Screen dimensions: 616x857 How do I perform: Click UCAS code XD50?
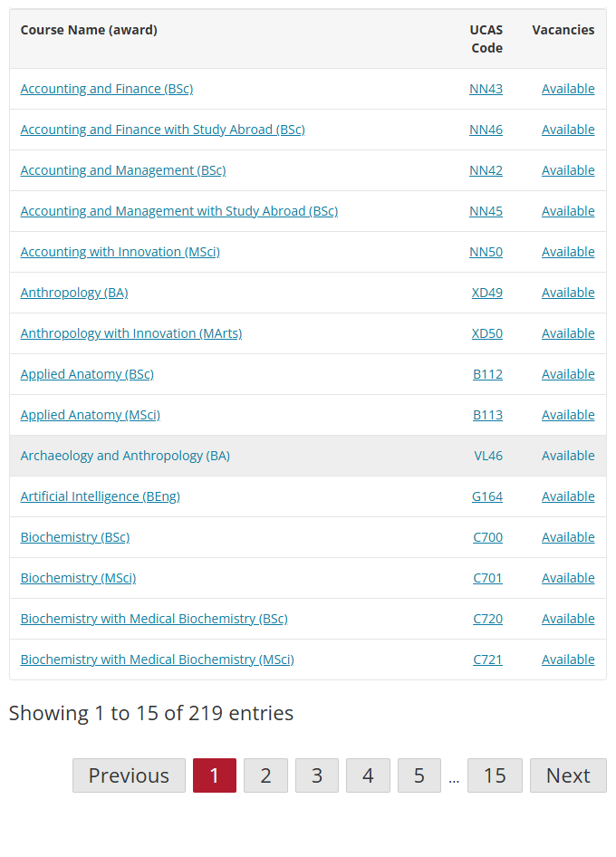click(x=487, y=333)
